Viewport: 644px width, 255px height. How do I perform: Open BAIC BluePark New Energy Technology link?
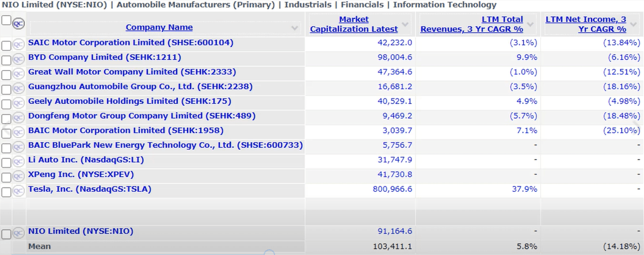click(x=166, y=145)
